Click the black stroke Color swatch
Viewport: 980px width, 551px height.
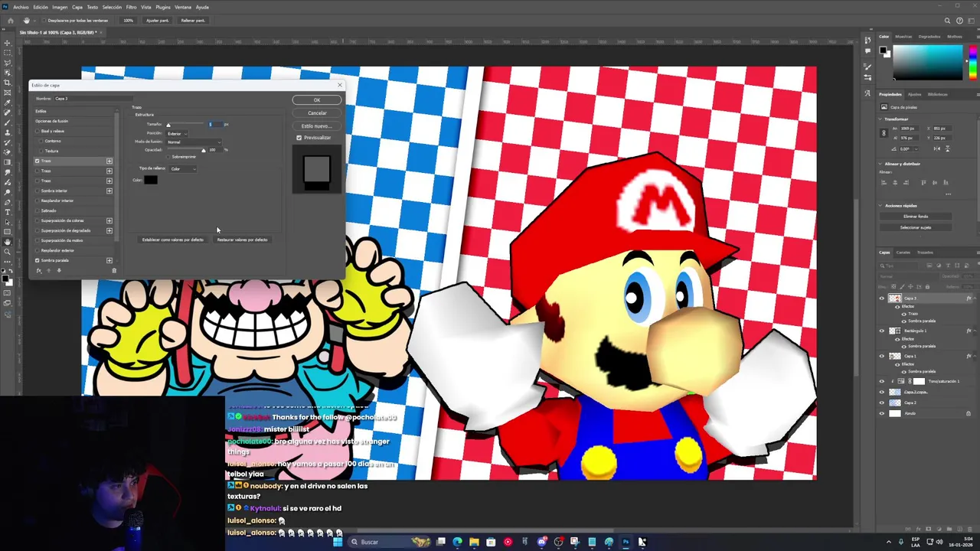click(151, 180)
